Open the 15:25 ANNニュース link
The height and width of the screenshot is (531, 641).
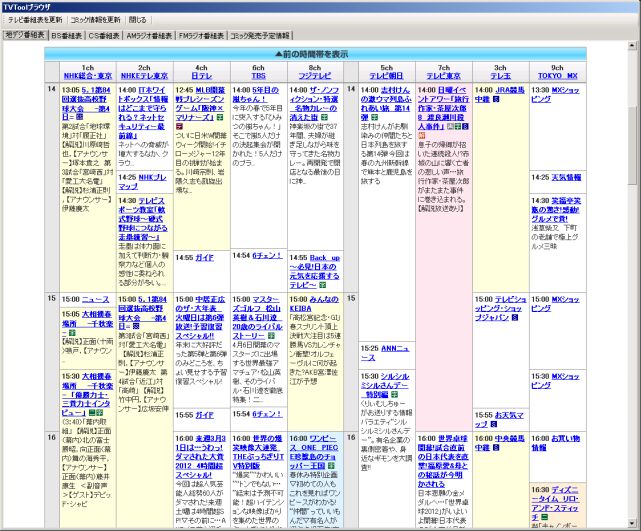(385, 353)
